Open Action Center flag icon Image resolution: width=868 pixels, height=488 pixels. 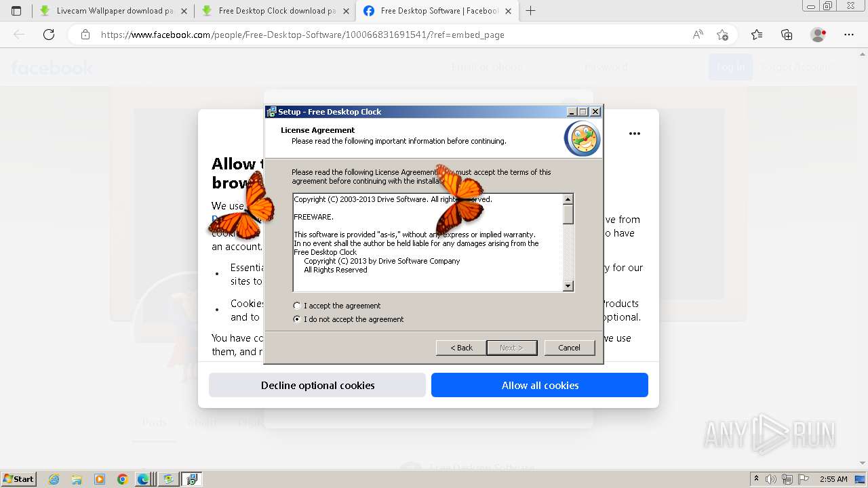[804, 479]
